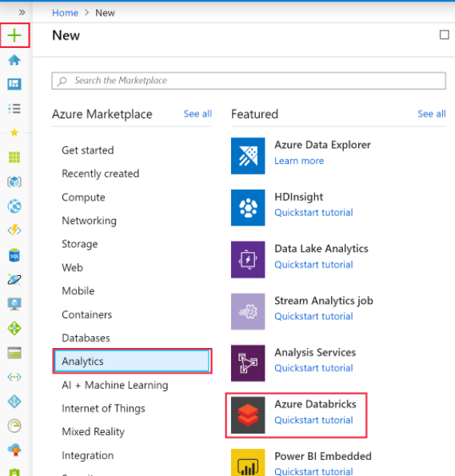Viewport: 455px width, 476px height.
Task: Open the SQL databases sidebar icon
Action: pos(14,255)
